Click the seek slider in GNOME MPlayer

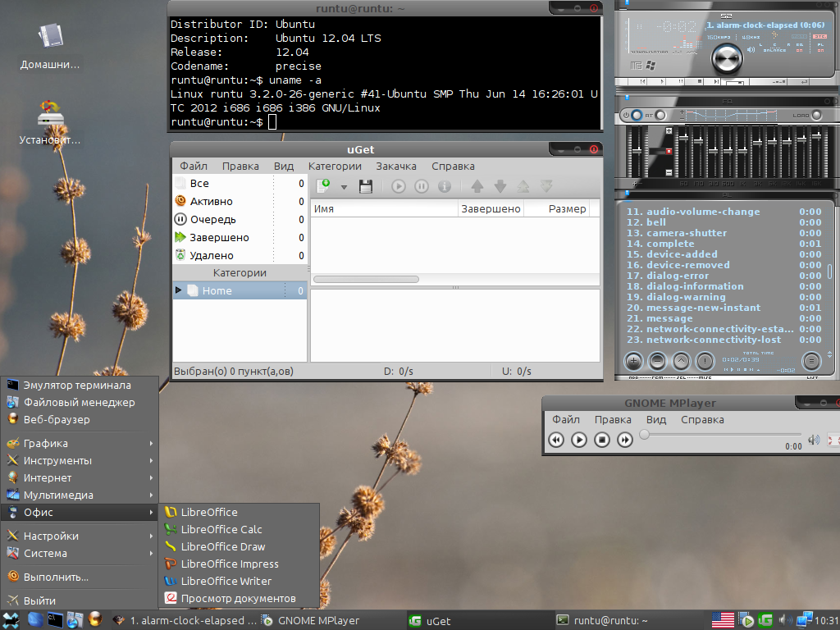click(721, 435)
